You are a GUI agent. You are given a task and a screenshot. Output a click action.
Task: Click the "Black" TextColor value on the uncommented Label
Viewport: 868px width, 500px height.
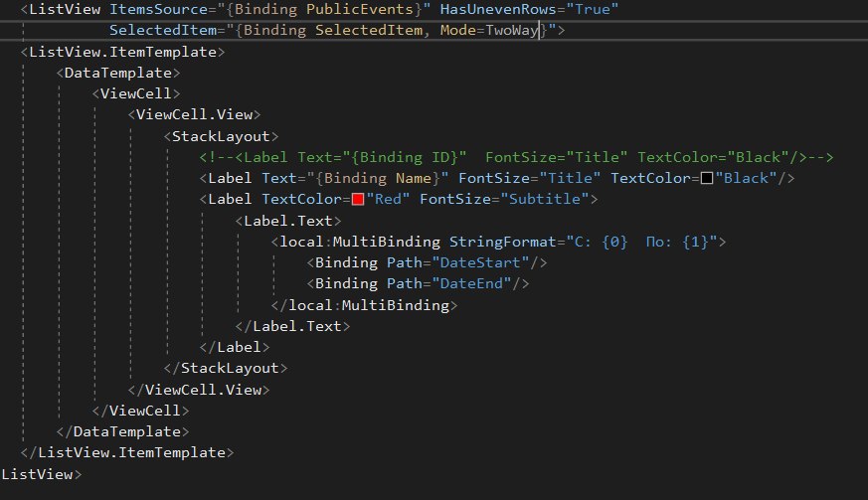click(746, 178)
